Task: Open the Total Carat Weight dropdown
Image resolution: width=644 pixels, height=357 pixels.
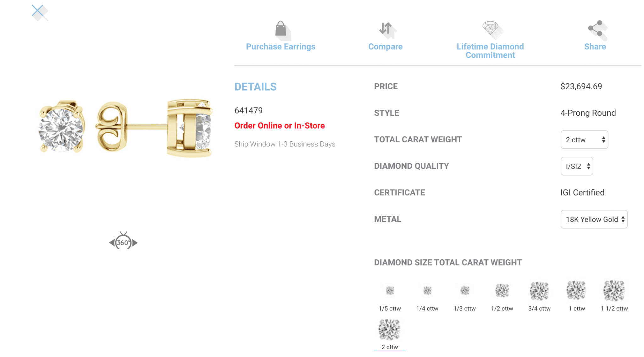Action: tap(584, 140)
